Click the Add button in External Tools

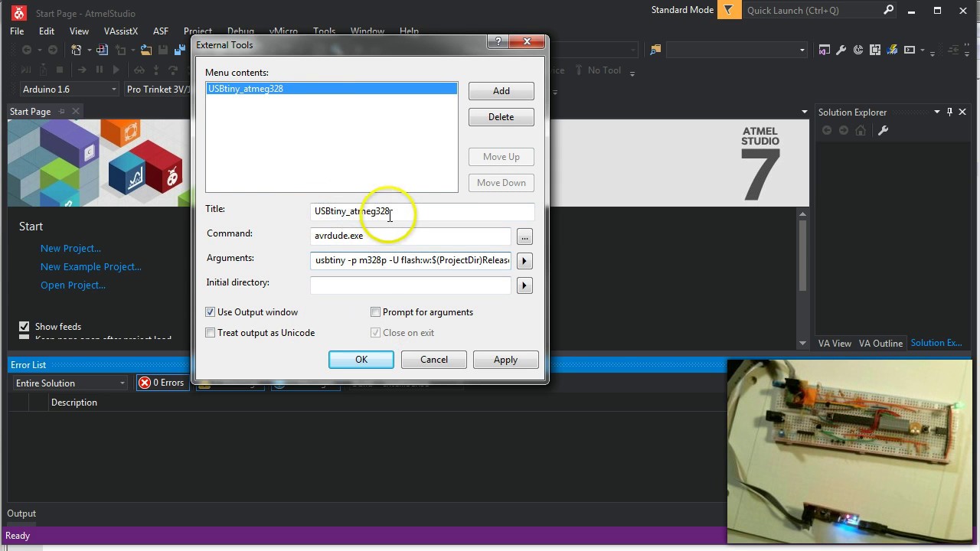(x=501, y=91)
